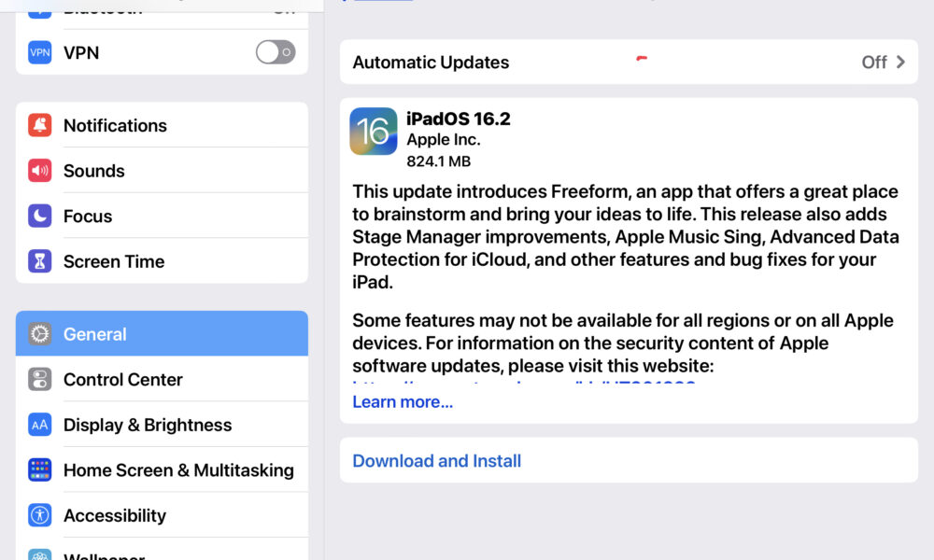The height and width of the screenshot is (560, 934).
Task: Select Accessibility in the settings list
Action: click(x=162, y=515)
